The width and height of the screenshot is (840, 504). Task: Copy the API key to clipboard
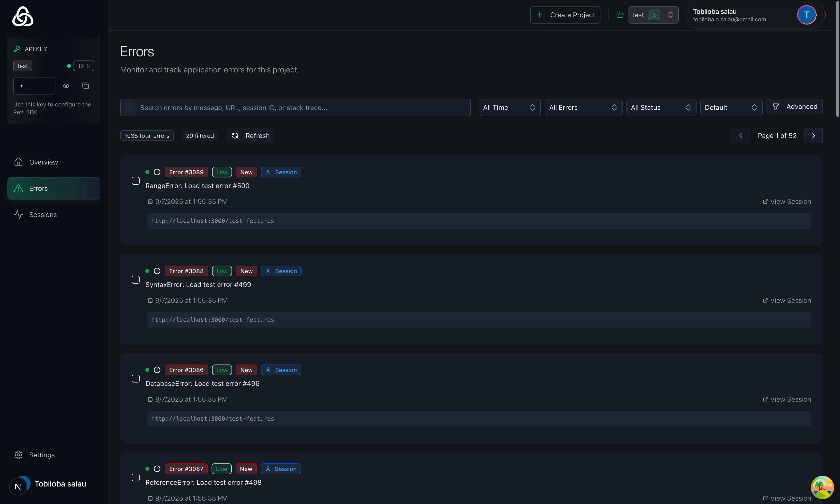click(x=85, y=86)
